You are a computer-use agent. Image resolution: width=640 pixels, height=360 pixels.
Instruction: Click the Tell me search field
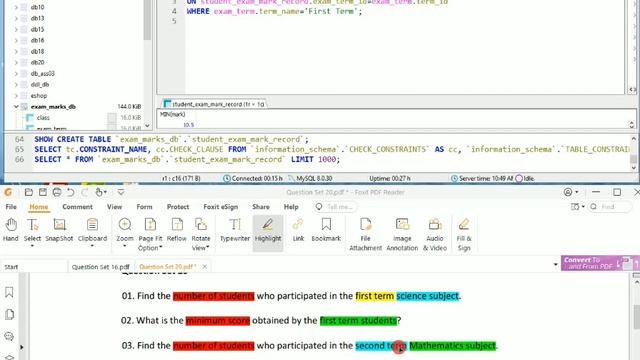[335, 207]
